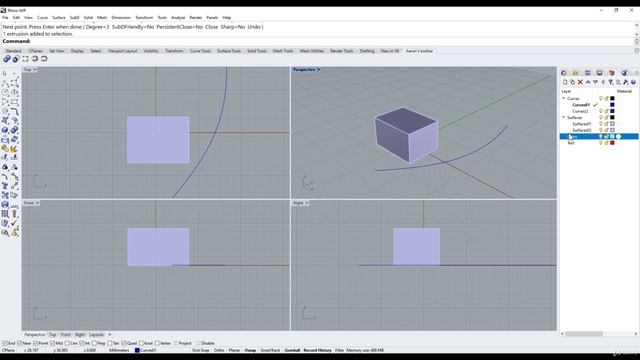Image resolution: width=640 pixels, height=360 pixels.
Task: Open the Curves01 current layer status dropdown
Action: [x=145, y=350]
